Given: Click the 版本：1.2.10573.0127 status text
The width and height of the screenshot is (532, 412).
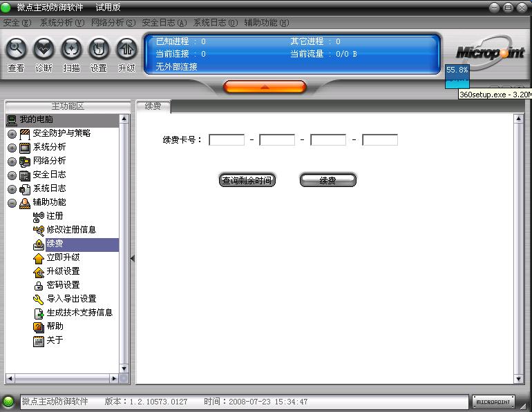Looking at the screenshot, I should (x=146, y=402).
